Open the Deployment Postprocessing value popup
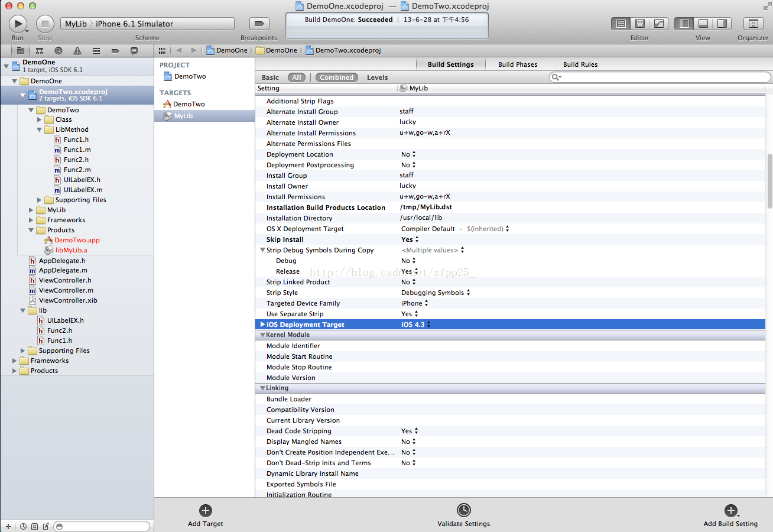Image resolution: width=773 pixels, height=532 pixels. click(408, 165)
